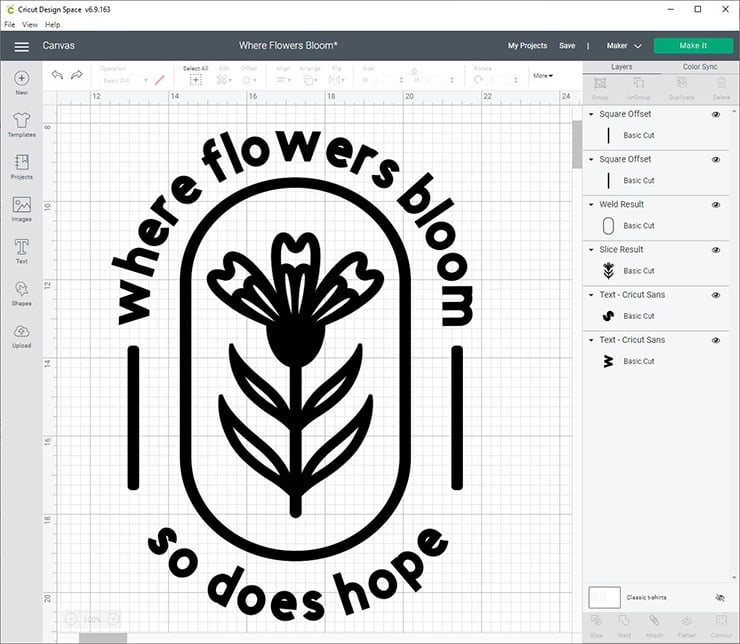This screenshot has width=740, height=644.
Task: Hide the Text layer with W thumbnail
Action: coord(715,340)
